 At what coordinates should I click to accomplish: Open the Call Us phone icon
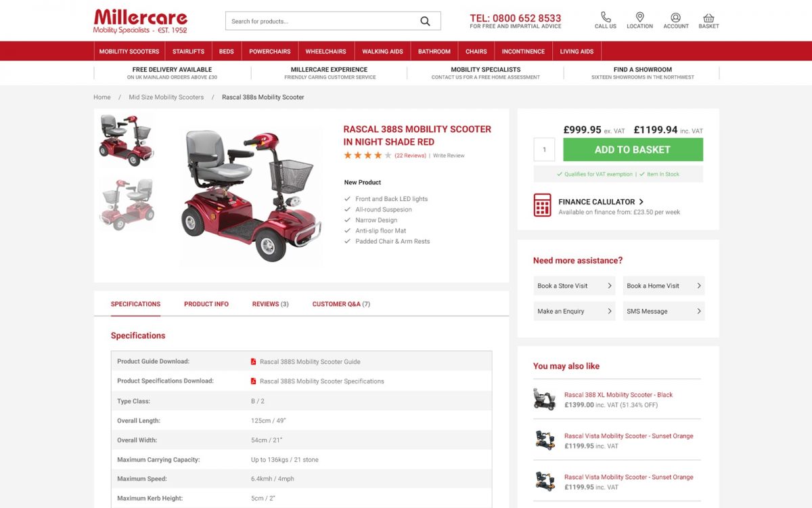click(606, 17)
